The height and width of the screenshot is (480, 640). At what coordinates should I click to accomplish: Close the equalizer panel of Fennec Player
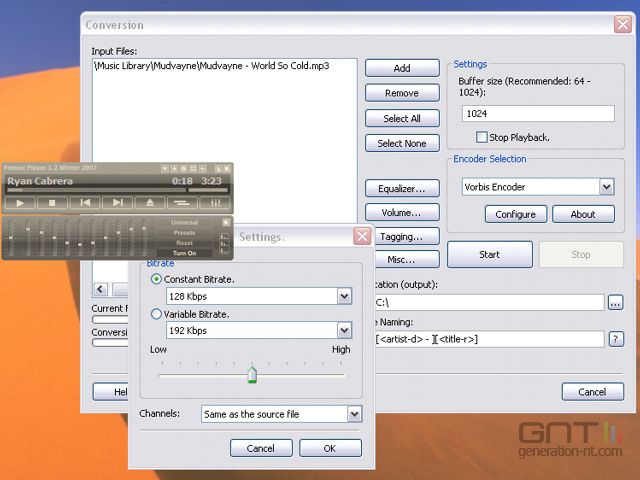226,222
